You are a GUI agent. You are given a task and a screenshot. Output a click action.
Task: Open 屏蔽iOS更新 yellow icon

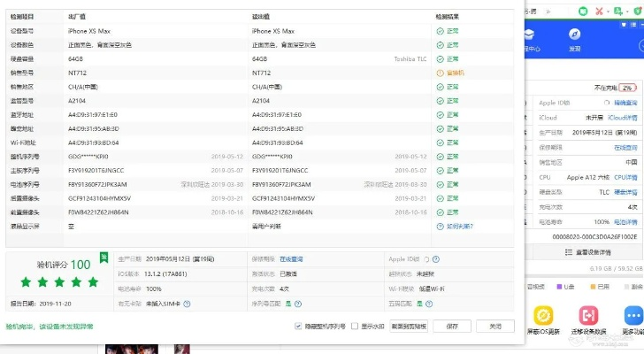coord(543,316)
